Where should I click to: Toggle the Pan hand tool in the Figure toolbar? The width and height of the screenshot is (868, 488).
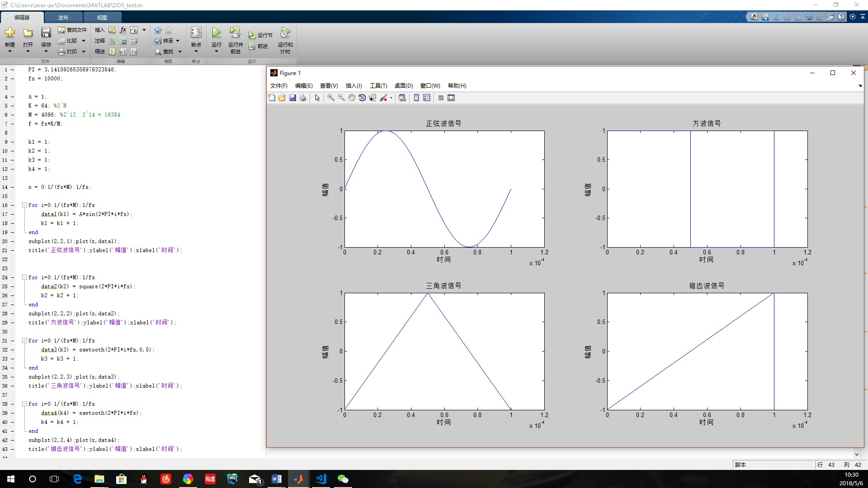[x=352, y=98]
